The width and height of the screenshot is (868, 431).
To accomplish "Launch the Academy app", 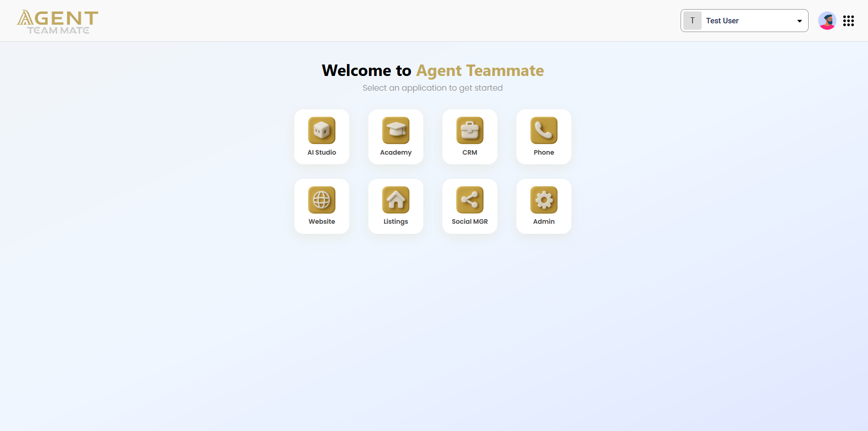I will point(395,136).
